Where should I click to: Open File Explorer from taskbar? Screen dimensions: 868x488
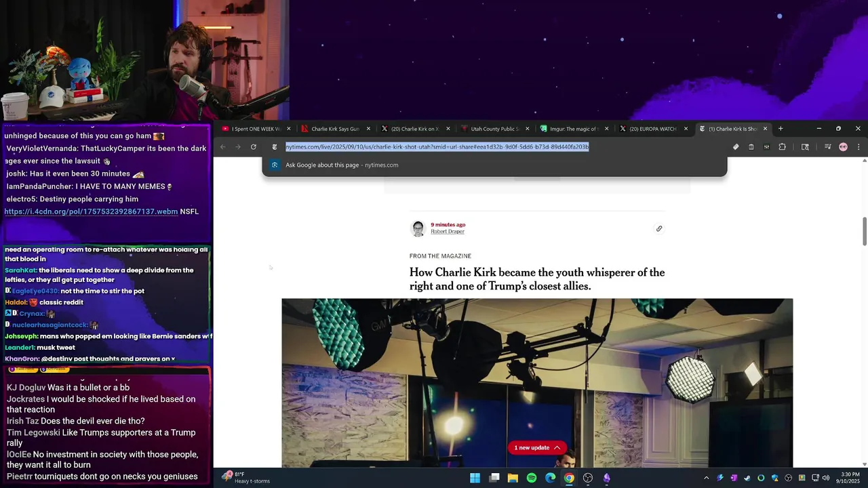513,478
